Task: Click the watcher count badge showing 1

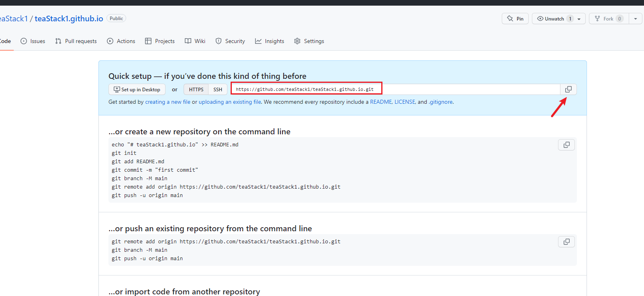Action: pyautogui.click(x=570, y=18)
